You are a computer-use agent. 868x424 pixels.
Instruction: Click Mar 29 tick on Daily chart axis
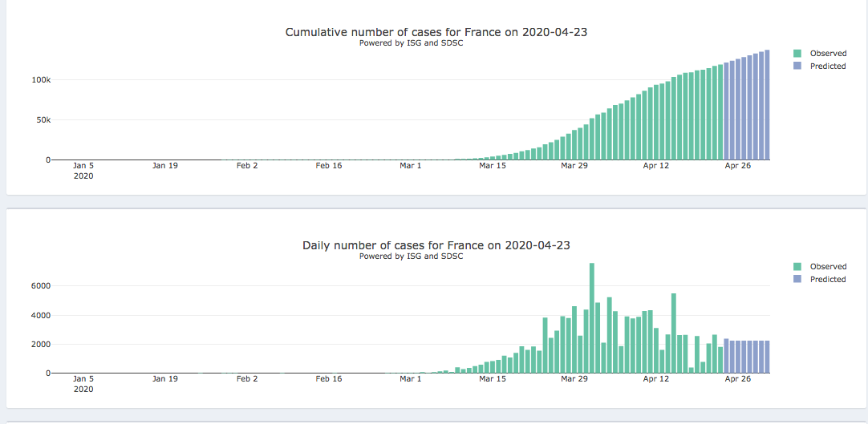pos(574,379)
